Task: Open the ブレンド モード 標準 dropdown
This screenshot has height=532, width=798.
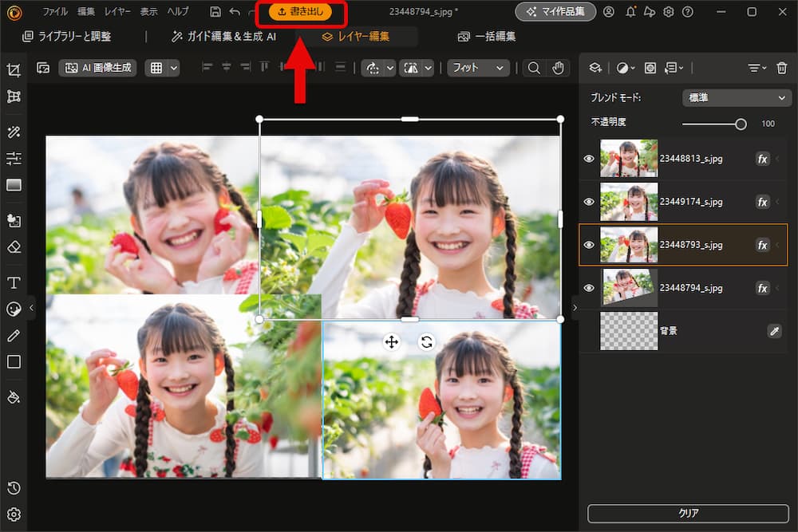Action: (x=737, y=97)
